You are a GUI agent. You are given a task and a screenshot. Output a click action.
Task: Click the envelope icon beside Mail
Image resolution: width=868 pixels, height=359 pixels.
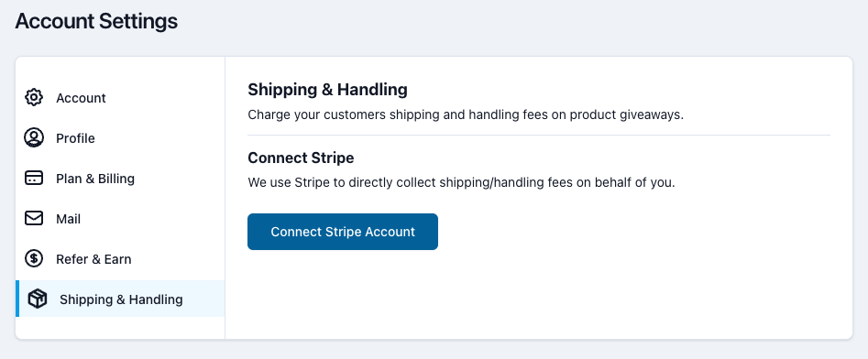pos(34,219)
